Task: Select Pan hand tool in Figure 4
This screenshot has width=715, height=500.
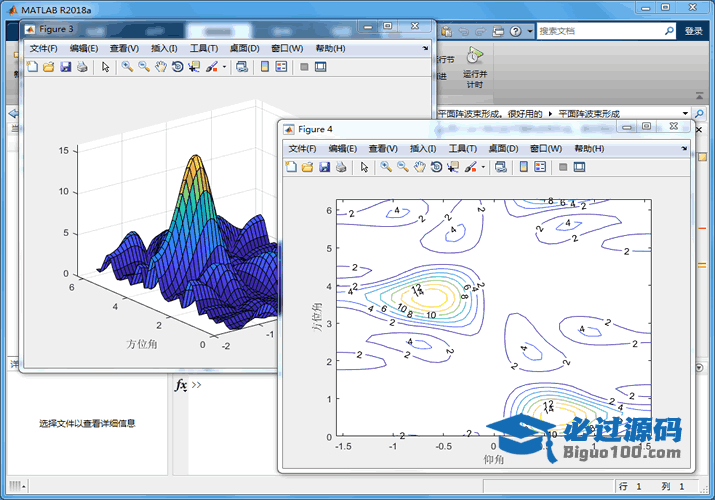Action: click(420, 167)
